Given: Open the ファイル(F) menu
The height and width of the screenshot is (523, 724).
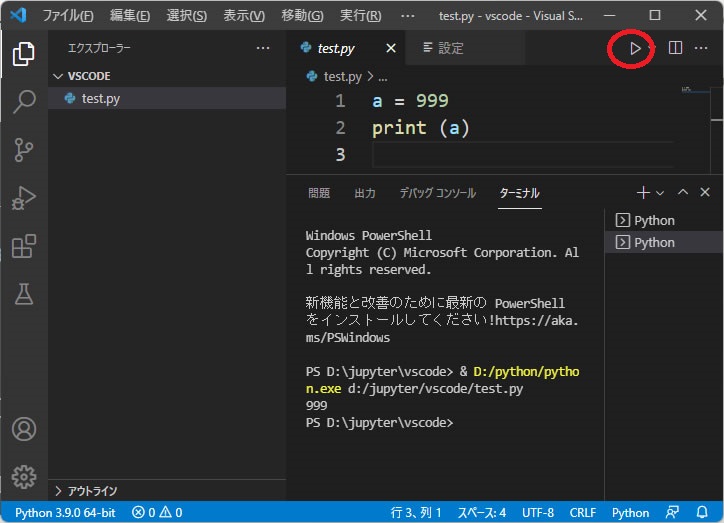Looking at the screenshot, I should coord(67,16).
